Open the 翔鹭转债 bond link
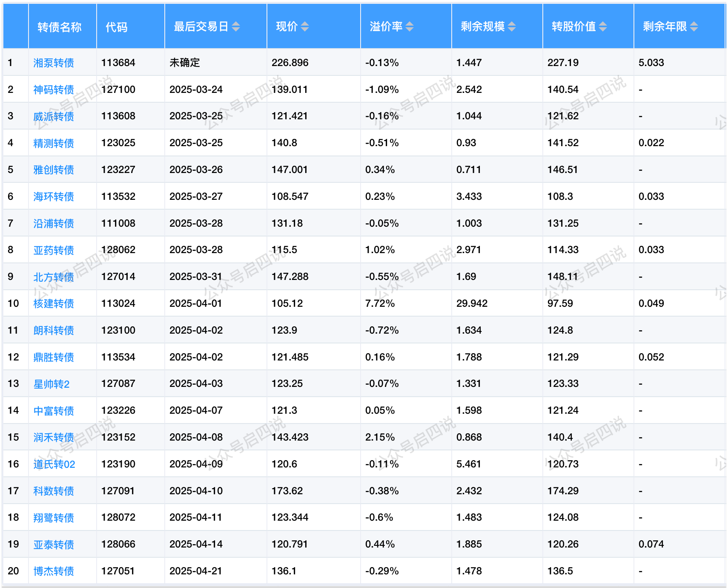The width and height of the screenshot is (728, 588). pyautogui.click(x=54, y=518)
